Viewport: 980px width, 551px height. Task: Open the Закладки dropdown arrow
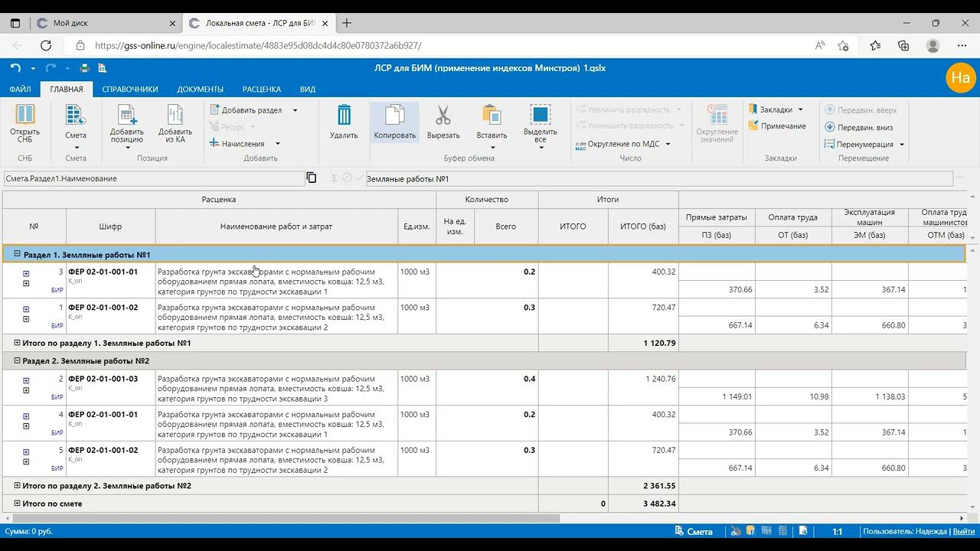pos(801,109)
